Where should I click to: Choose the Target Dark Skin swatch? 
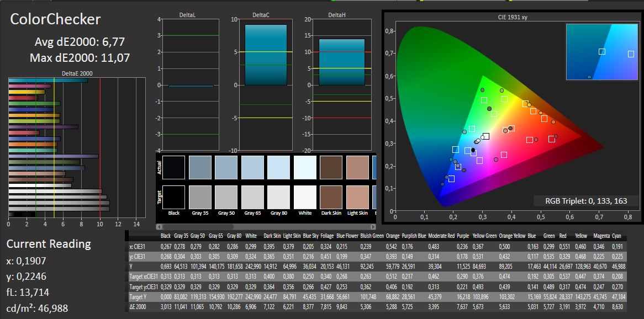(x=331, y=198)
